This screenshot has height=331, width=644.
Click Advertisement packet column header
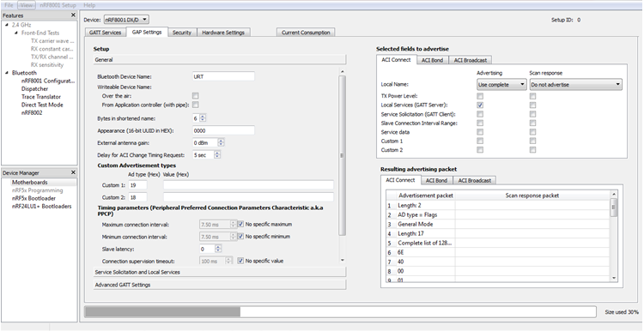426,196
